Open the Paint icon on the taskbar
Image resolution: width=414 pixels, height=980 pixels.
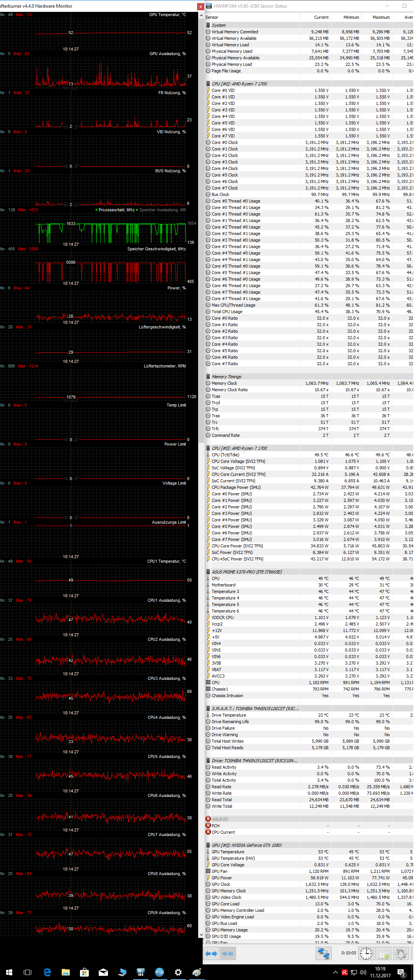tap(197, 972)
